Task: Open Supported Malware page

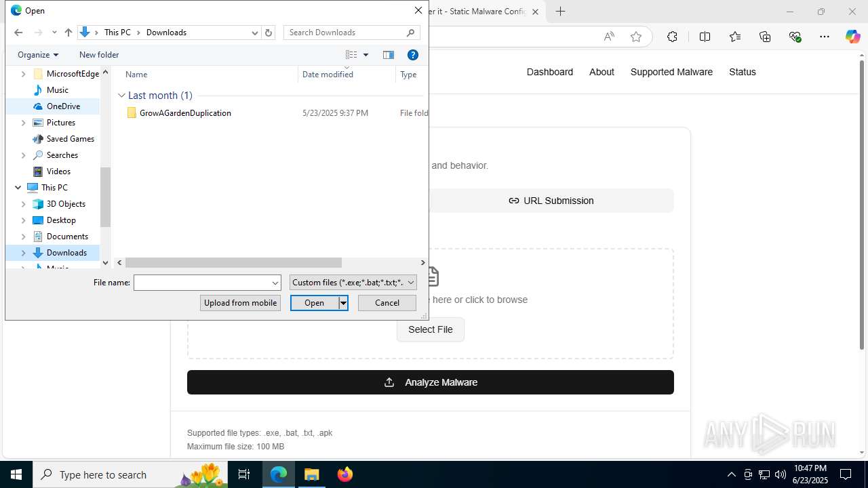Action: coord(671,72)
